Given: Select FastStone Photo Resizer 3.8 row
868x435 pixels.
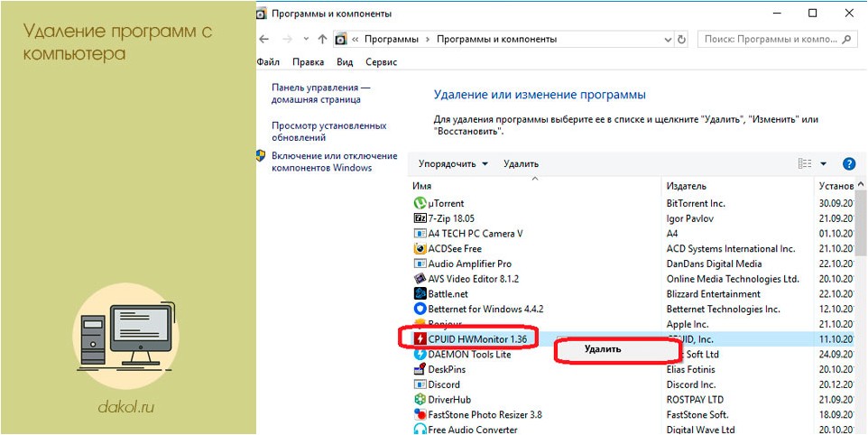Looking at the screenshot, I should coord(632,414).
